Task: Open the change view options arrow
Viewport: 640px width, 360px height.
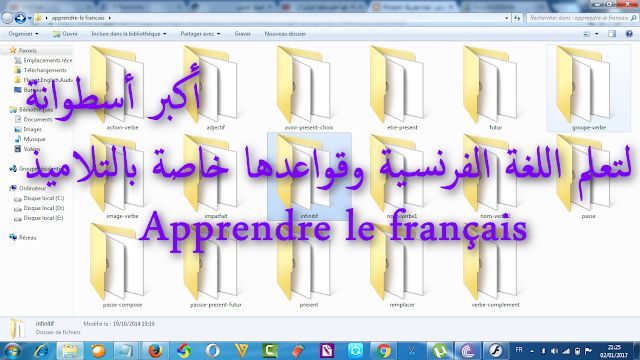Action: coord(596,34)
